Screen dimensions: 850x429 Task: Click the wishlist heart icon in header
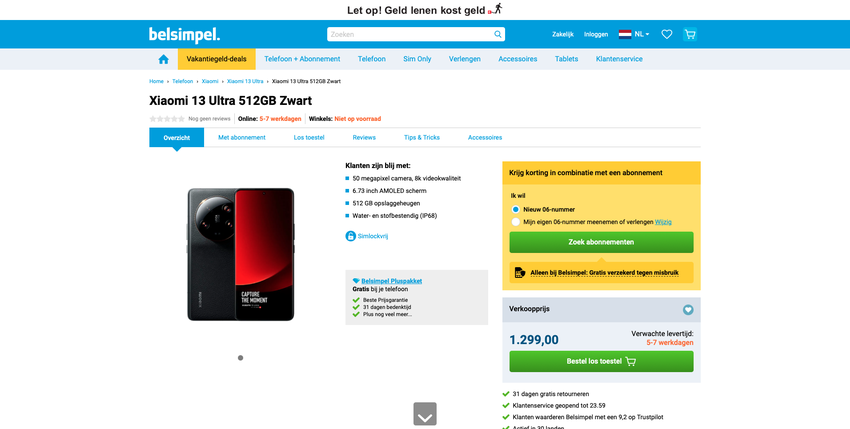(667, 34)
